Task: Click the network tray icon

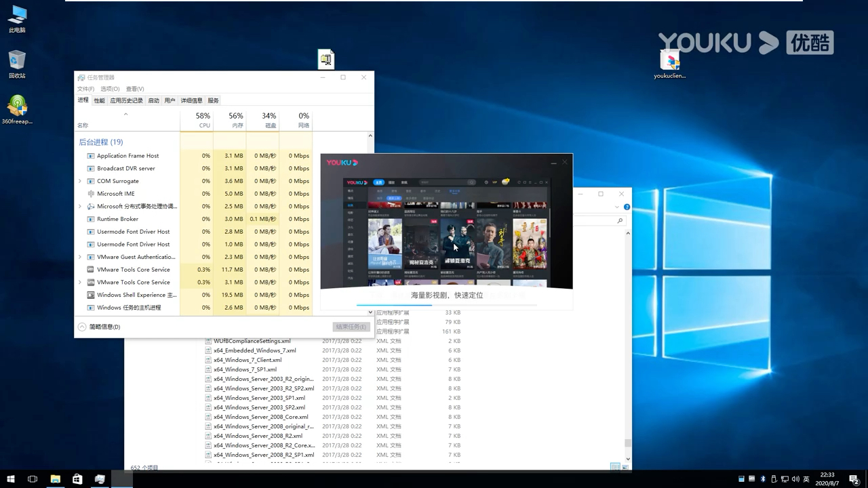Action: click(784, 479)
